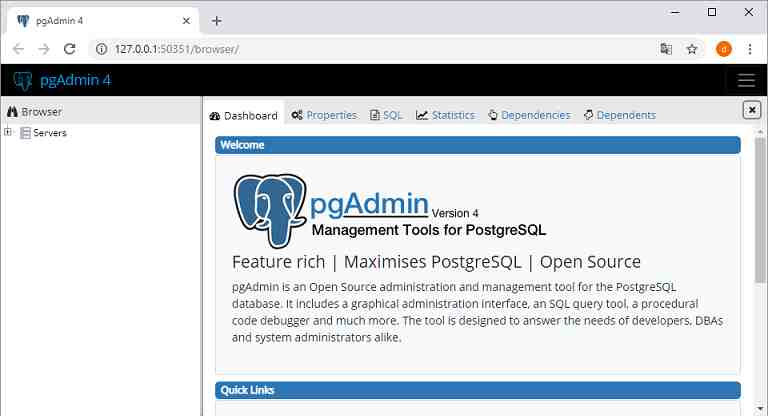768x416 pixels.
Task: Click the address bar URL 127.0.0.1:50351/browser/
Action: [x=177, y=49]
